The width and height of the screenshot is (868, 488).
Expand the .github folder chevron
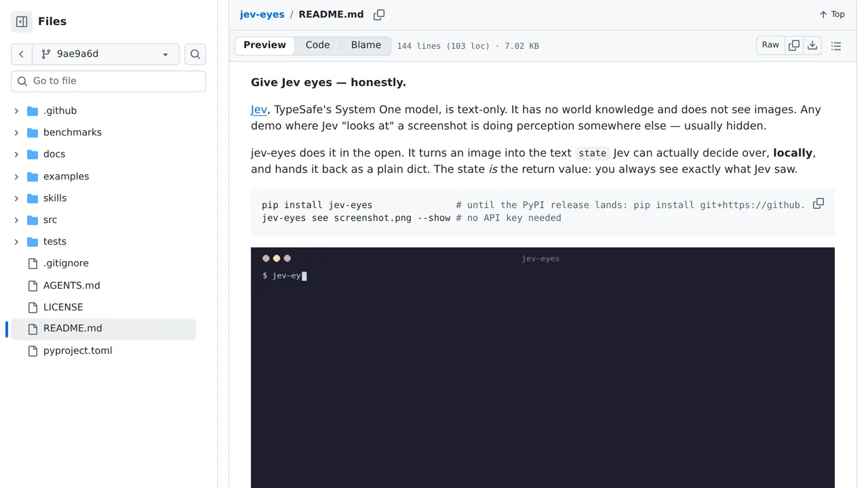pyautogui.click(x=16, y=110)
